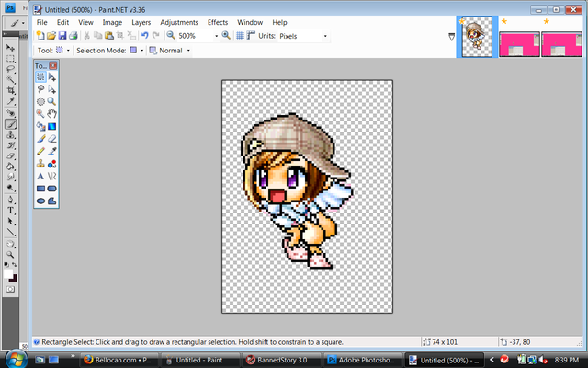
Task: Click the Save toolbar icon
Action: pyautogui.click(x=62, y=36)
